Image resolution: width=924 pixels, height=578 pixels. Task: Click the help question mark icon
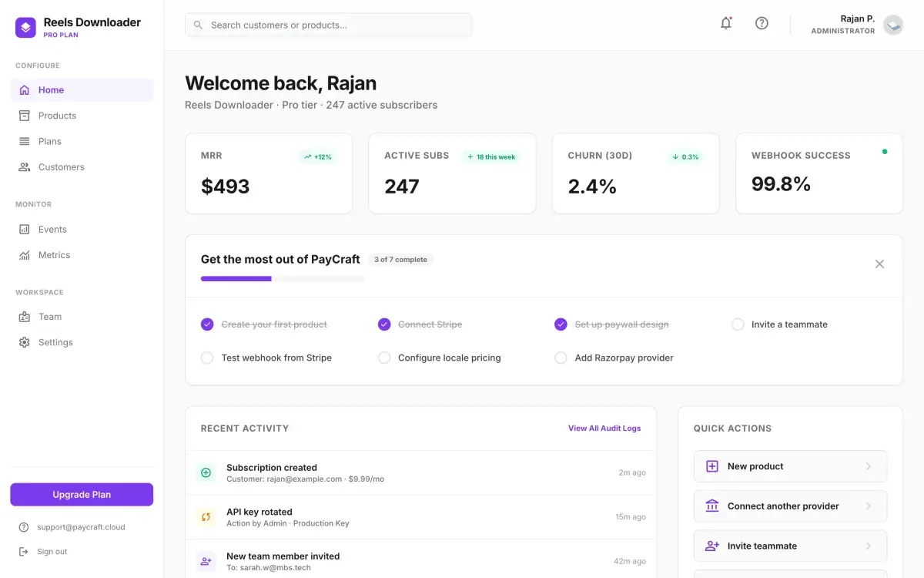point(762,23)
